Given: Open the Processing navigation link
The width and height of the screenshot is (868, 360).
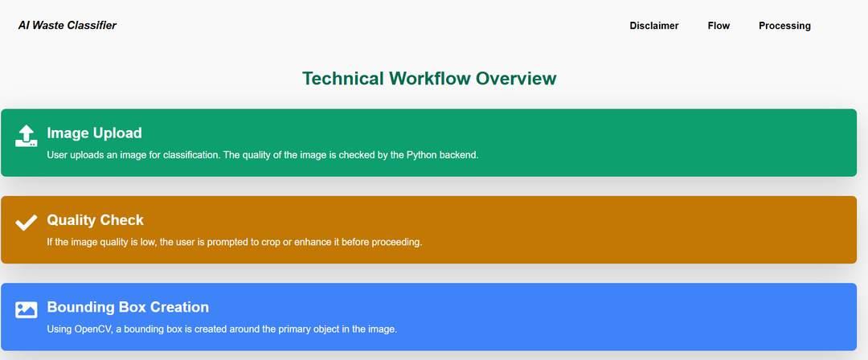Looking at the screenshot, I should point(784,26).
